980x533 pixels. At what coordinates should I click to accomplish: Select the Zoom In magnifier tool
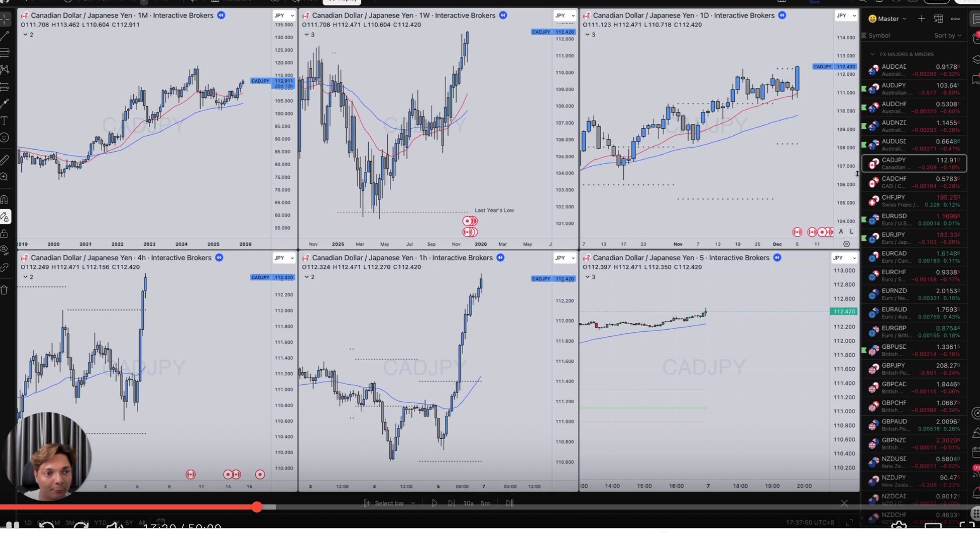5,177
